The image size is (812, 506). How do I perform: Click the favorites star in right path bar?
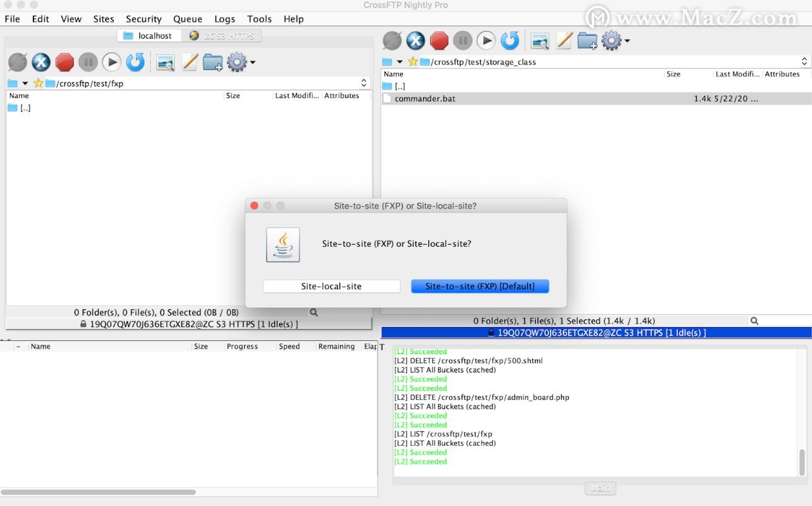click(x=412, y=61)
